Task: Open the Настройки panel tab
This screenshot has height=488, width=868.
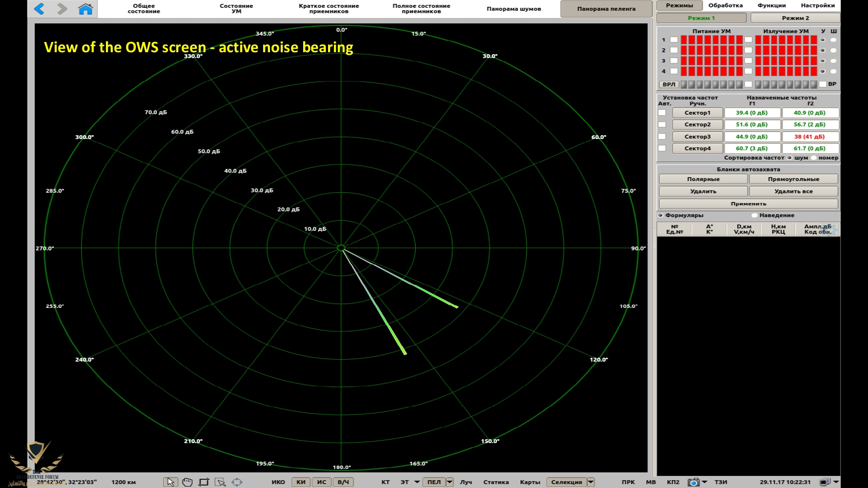Action: coord(818,5)
